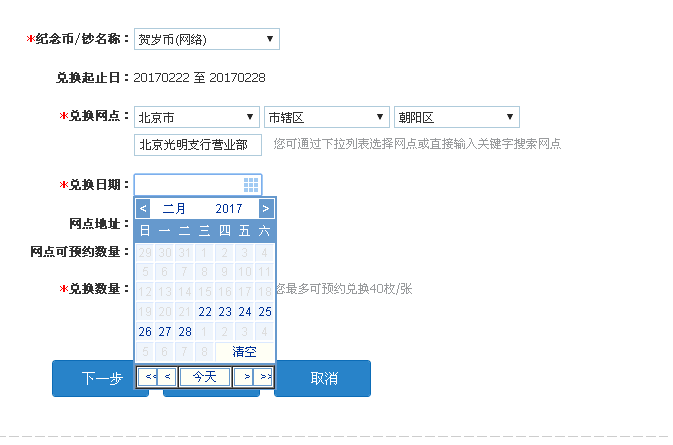Screen dimensions: 673x445
Task: Click the 北京光明支行营业部 branch input field
Action: pyautogui.click(x=197, y=146)
